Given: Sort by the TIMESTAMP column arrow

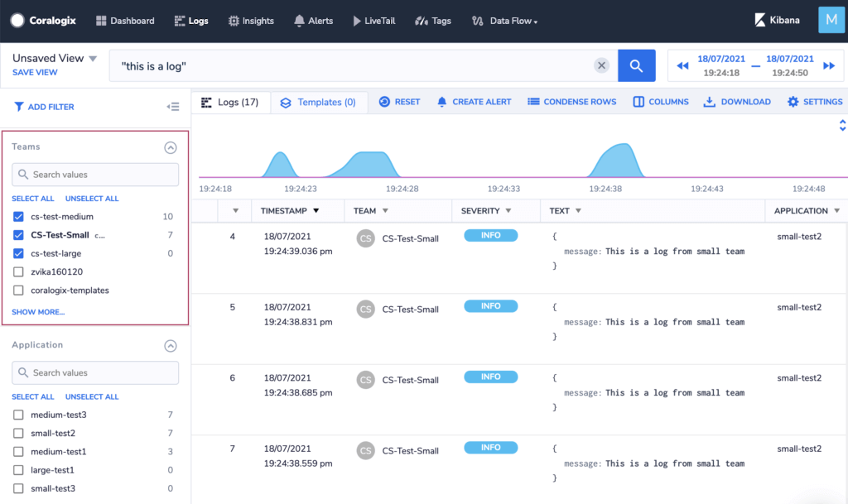Looking at the screenshot, I should coord(316,211).
